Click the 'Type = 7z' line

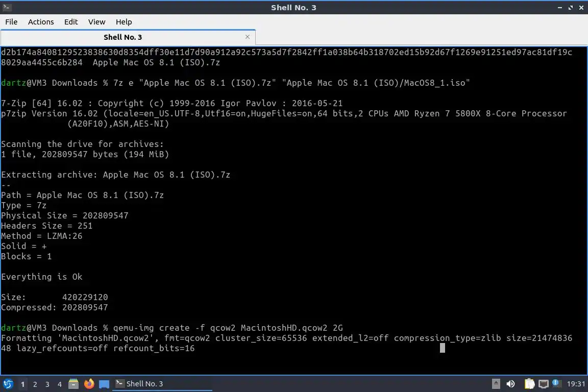(23, 206)
